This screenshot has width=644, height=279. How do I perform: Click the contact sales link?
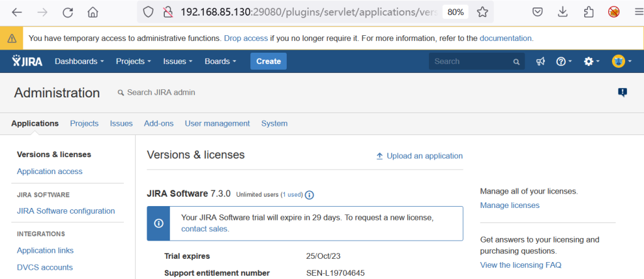[x=205, y=229]
